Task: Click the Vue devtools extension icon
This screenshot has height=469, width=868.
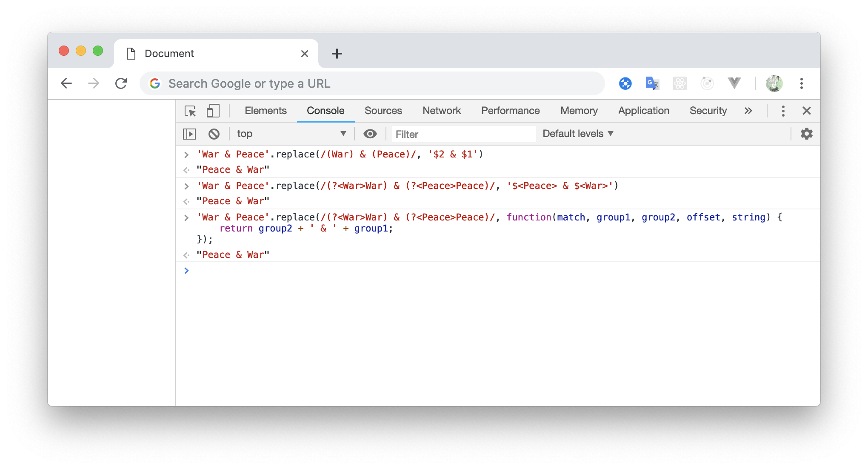Action: (734, 83)
